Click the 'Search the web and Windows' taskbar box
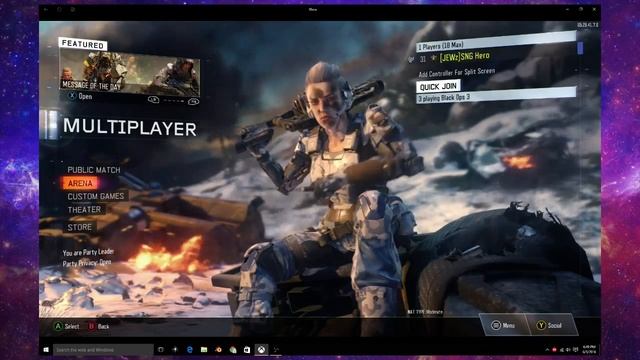This screenshot has width=640, height=360. [103, 350]
